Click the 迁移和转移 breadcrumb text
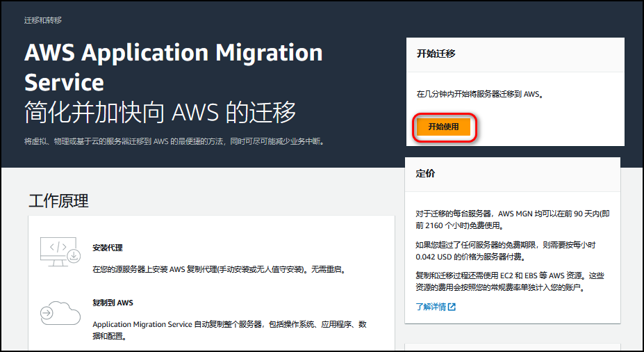 point(43,20)
